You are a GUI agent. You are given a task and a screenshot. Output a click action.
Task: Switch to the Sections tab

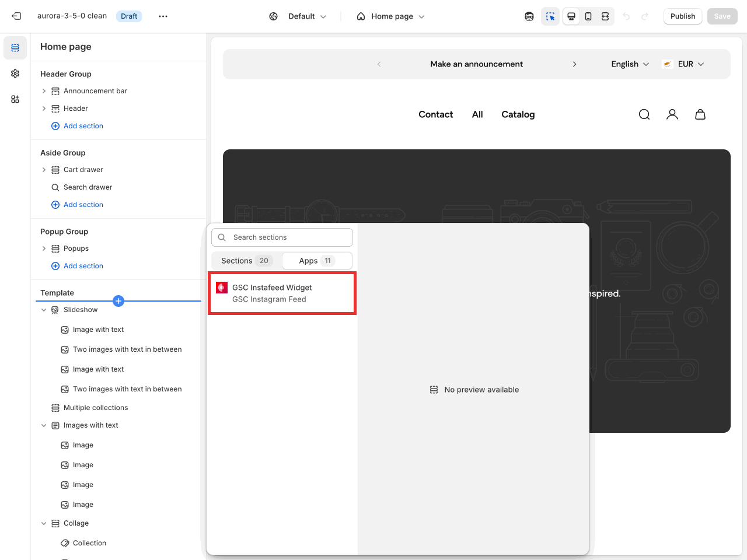click(x=246, y=261)
